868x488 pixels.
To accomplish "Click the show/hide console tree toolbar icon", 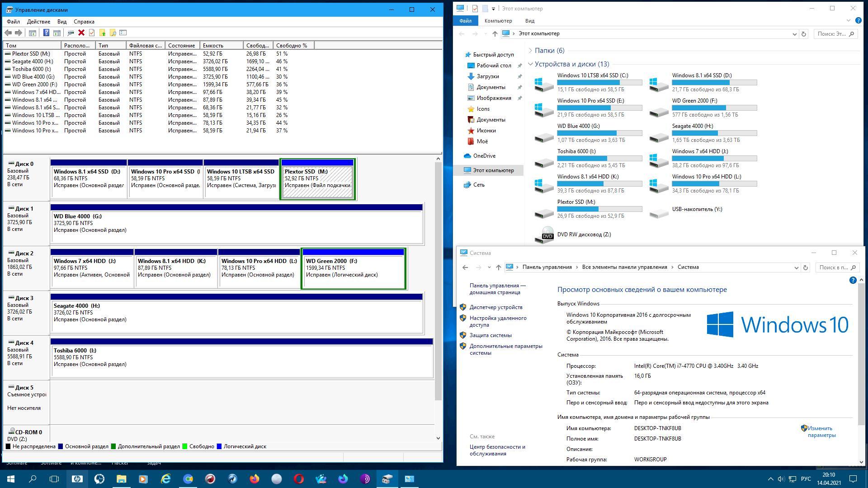I will (33, 33).
